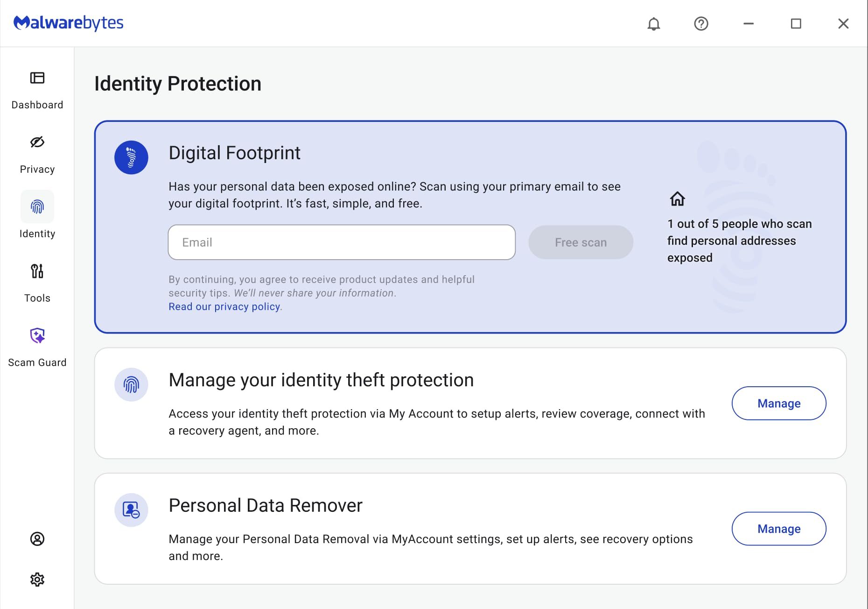Close the Malwarebytes window
Viewport: 868px width, 609px height.
coord(843,23)
